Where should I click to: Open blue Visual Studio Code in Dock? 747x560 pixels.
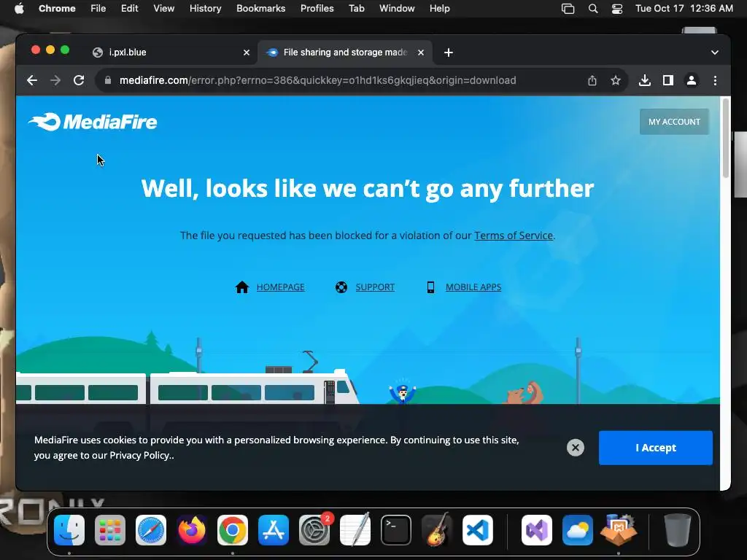coord(478,530)
